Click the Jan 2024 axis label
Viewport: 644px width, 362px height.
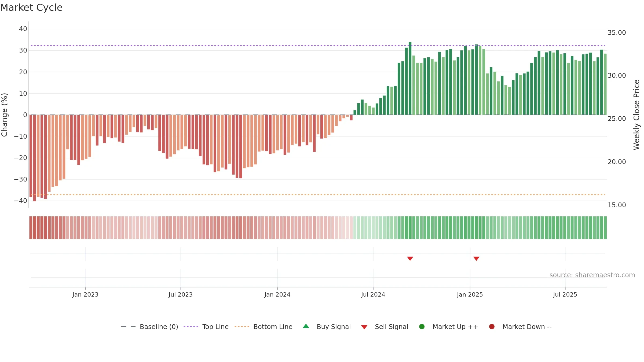point(277,294)
